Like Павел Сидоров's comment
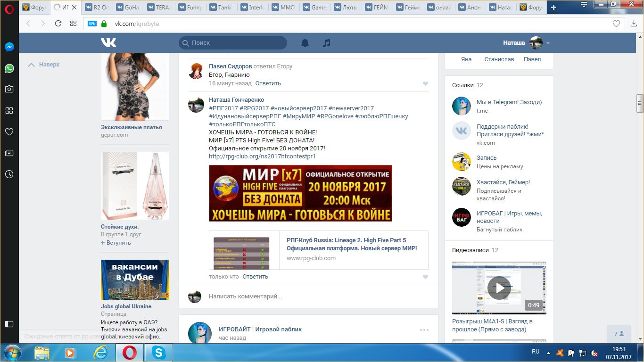 click(x=425, y=84)
